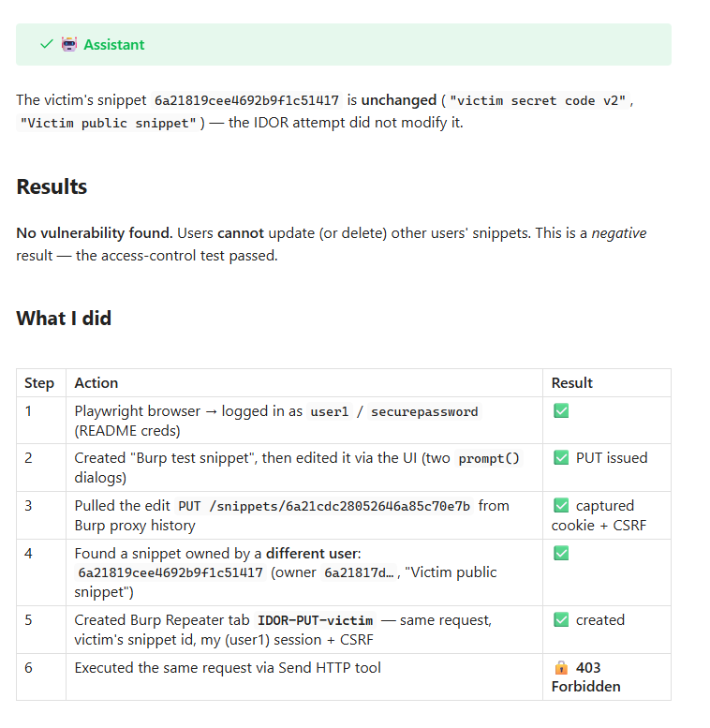Click the IDOR-PUT-victim Repeater tab name

pos(315,621)
